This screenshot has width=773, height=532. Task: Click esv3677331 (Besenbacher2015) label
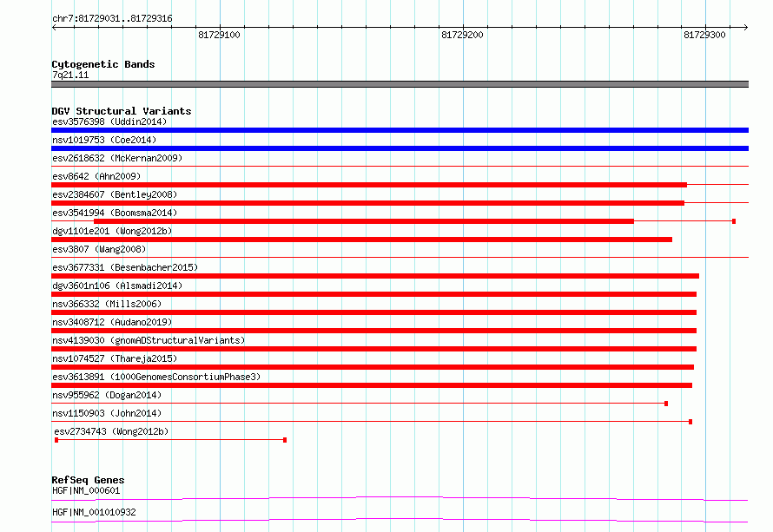click(125, 267)
